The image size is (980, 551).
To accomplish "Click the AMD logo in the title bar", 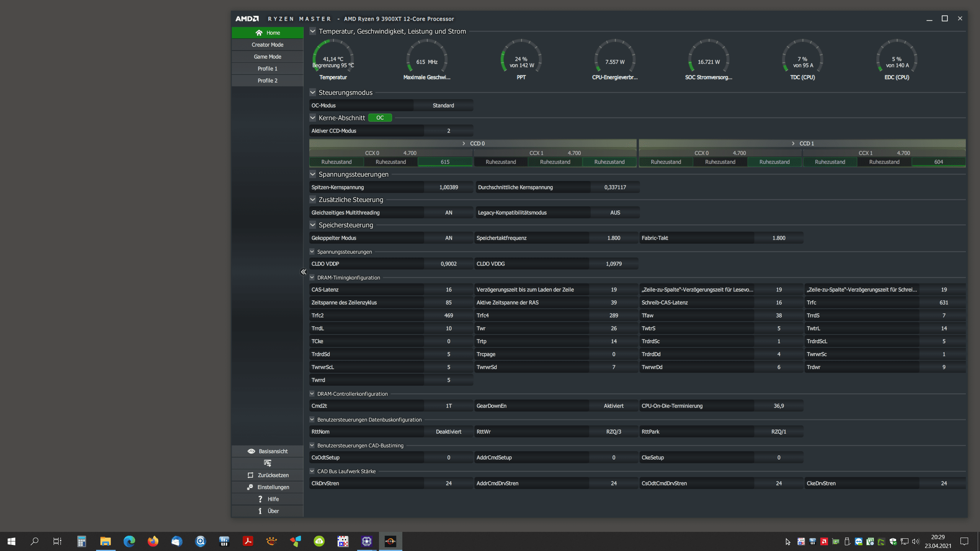I will (x=247, y=19).
